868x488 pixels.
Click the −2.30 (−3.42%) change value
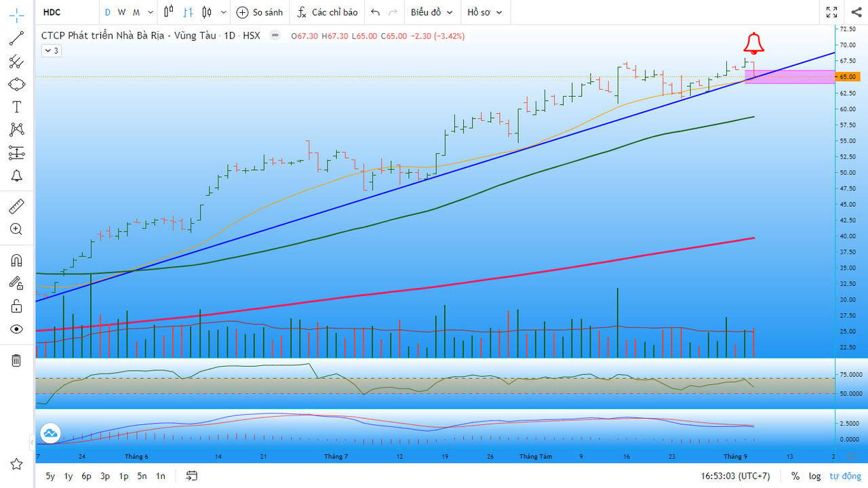pos(438,36)
